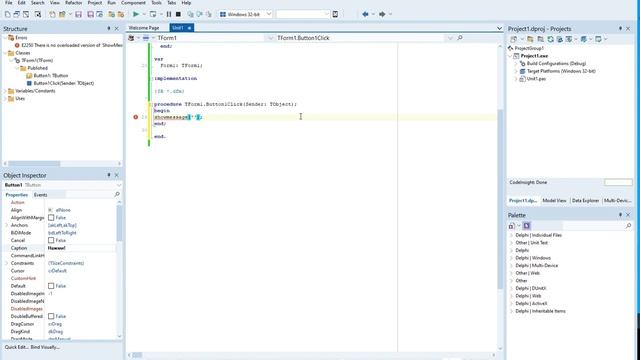The height and width of the screenshot is (360, 640).
Task: Switch to the Data Explorer tab
Action: pyautogui.click(x=585, y=200)
